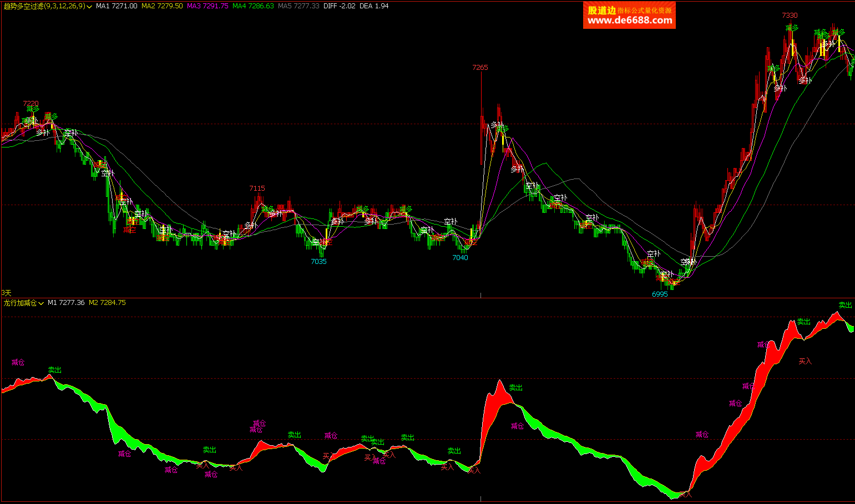The height and width of the screenshot is (504, 855).
Task: Select the yellow MA2 7279.50 legend
Action: (x=162, y=6)
